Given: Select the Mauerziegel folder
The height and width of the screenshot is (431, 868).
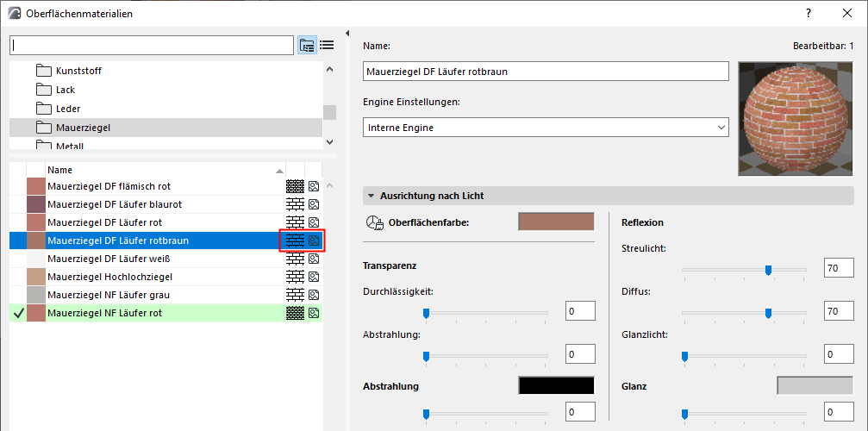Looking at the screenshot, I should pyautogui.click(x=165, y=128).
